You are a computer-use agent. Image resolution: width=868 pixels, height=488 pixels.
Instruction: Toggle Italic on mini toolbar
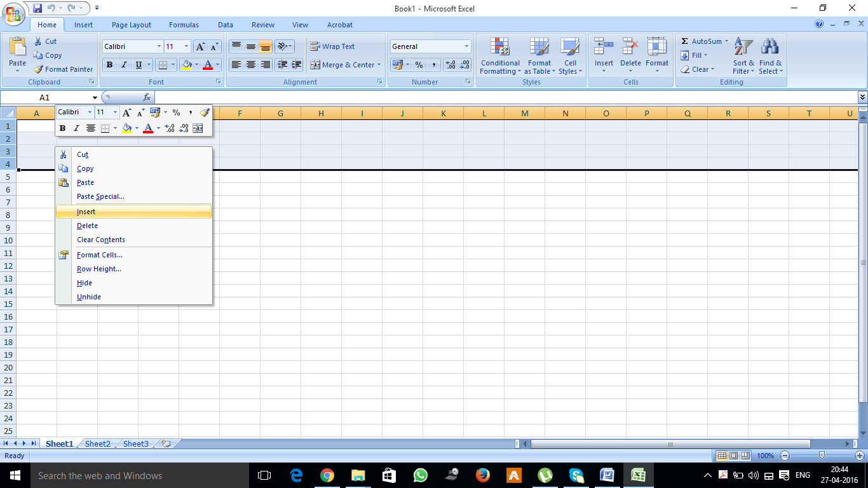point(76,128)
